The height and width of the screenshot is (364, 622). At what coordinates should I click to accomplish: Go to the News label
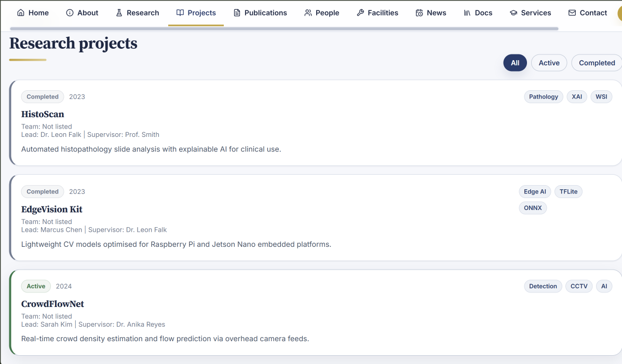[x=436, y=12]
